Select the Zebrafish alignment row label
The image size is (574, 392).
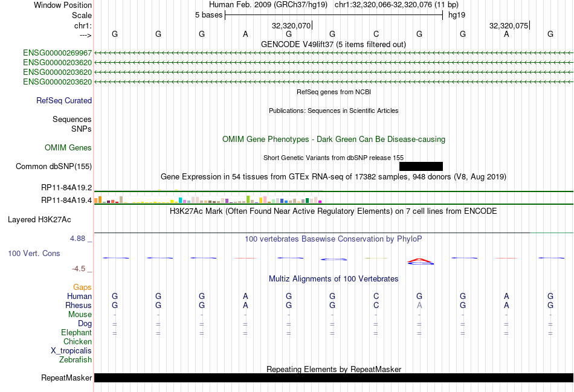[x=76, y=360]
